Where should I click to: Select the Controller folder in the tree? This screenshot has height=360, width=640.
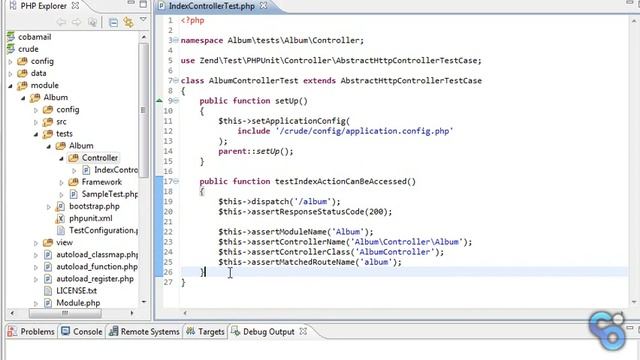tap(100, 158)
